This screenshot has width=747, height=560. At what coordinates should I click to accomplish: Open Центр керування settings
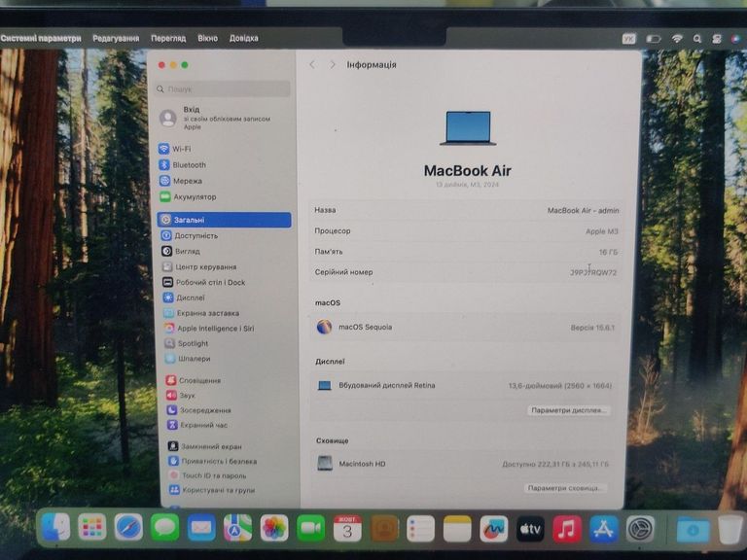pyautogui.click(x=199, y=266)
